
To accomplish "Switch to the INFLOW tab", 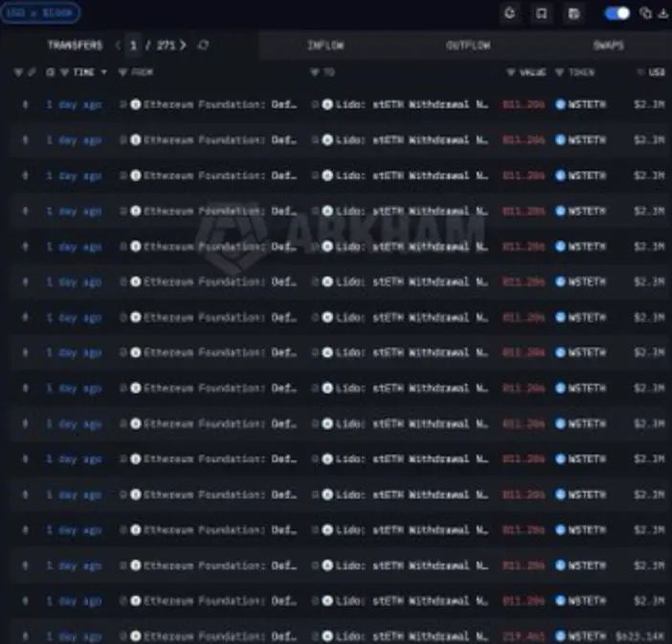I will coord(325,45).
